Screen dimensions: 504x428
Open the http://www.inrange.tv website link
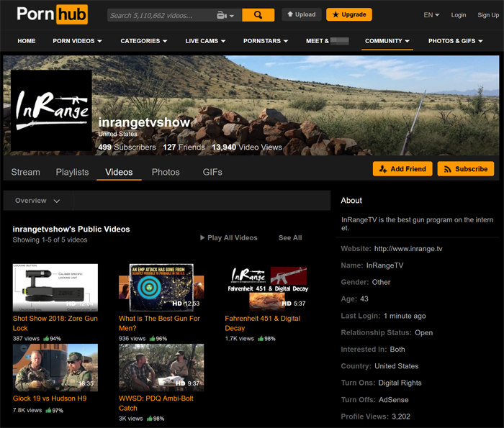[408, 249]
